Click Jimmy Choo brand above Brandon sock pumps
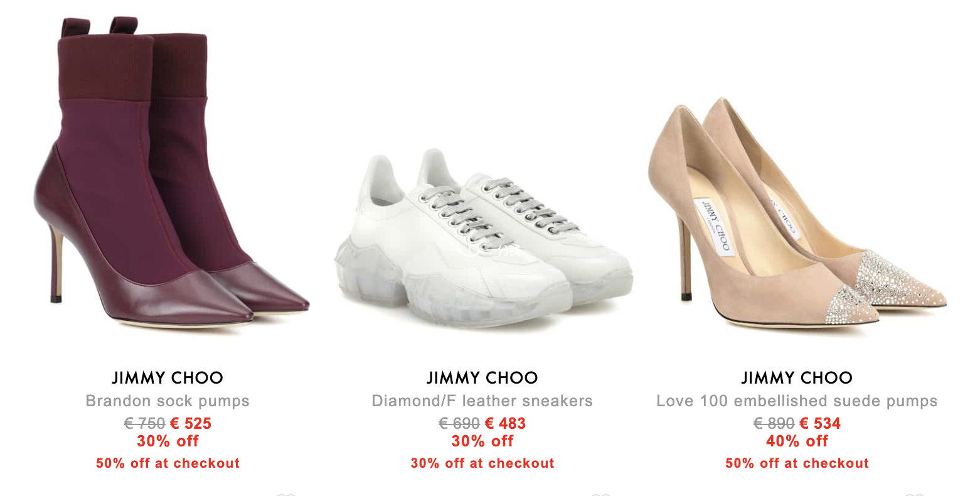The image size is (980, 496). click(168, 378)
